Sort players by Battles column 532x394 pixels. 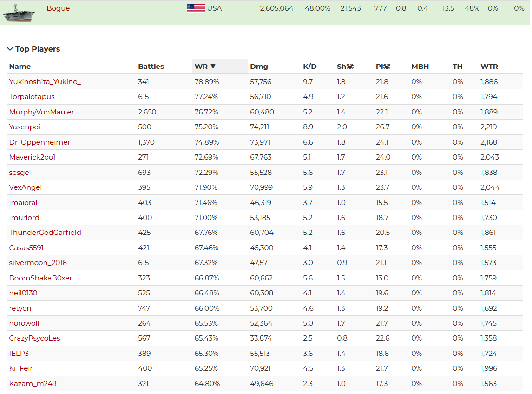coord(151,67)
